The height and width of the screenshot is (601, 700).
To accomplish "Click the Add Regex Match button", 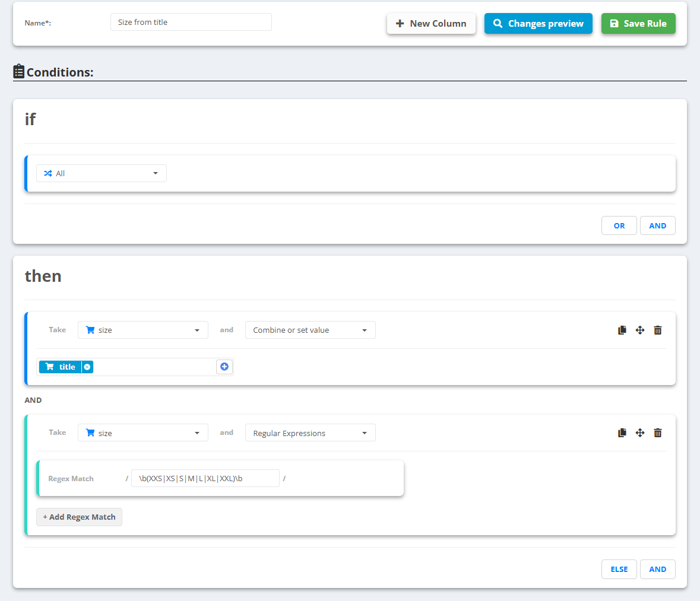I will [79, 517].
